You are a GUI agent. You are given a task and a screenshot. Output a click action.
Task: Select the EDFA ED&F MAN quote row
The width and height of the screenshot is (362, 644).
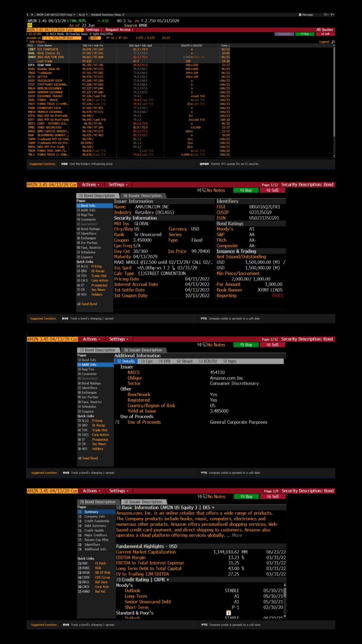pyautogui.click(x=129, y=65)
